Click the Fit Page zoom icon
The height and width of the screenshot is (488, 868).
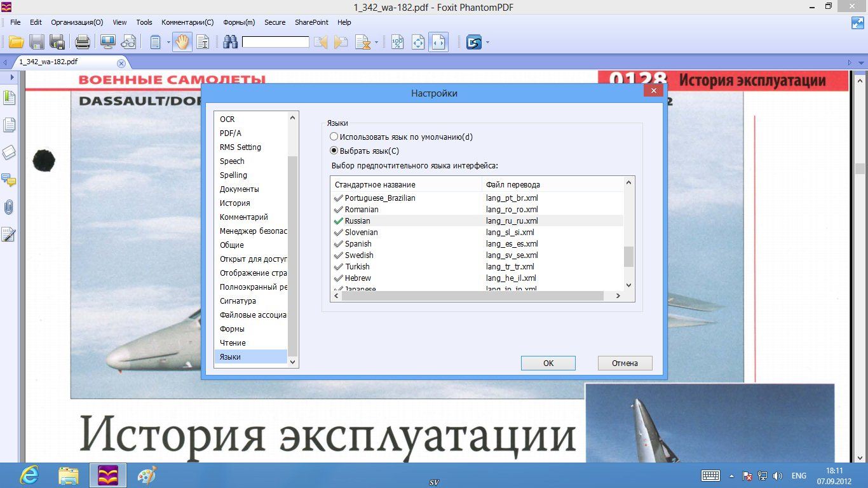tap(418, 43)
